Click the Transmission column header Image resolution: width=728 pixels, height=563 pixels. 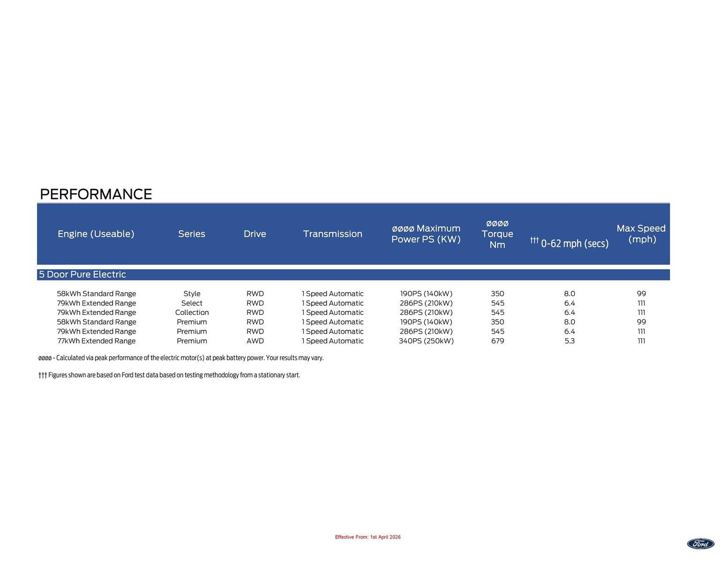point(333,234)
